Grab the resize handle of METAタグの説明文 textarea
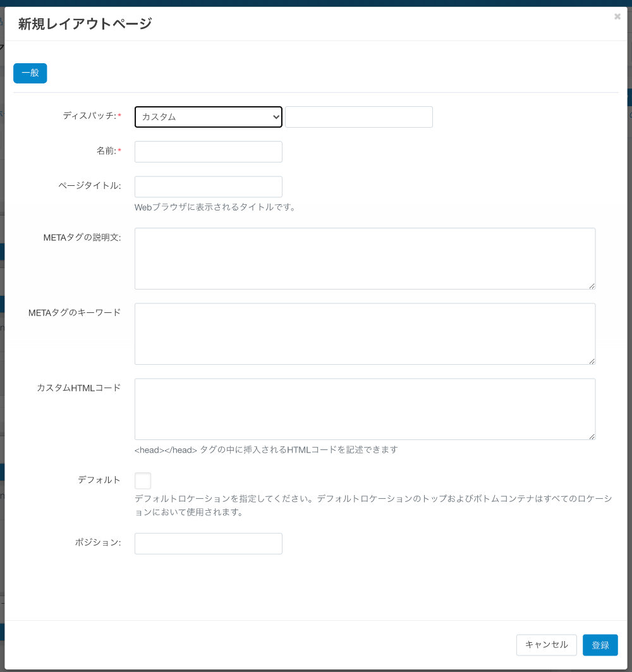This screenshot has height=672, width=632. click(x=592, y=286)
